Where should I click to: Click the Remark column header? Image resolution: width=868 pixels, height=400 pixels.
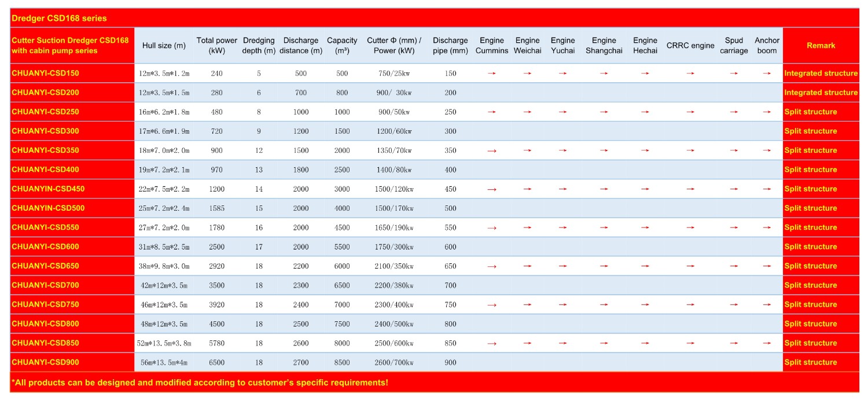821,46
